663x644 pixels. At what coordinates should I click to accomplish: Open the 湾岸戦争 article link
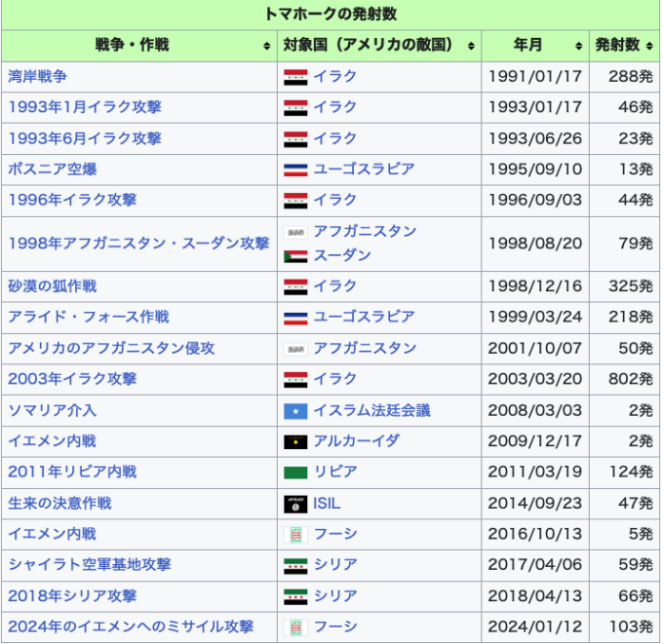click(x=37, y=76)
